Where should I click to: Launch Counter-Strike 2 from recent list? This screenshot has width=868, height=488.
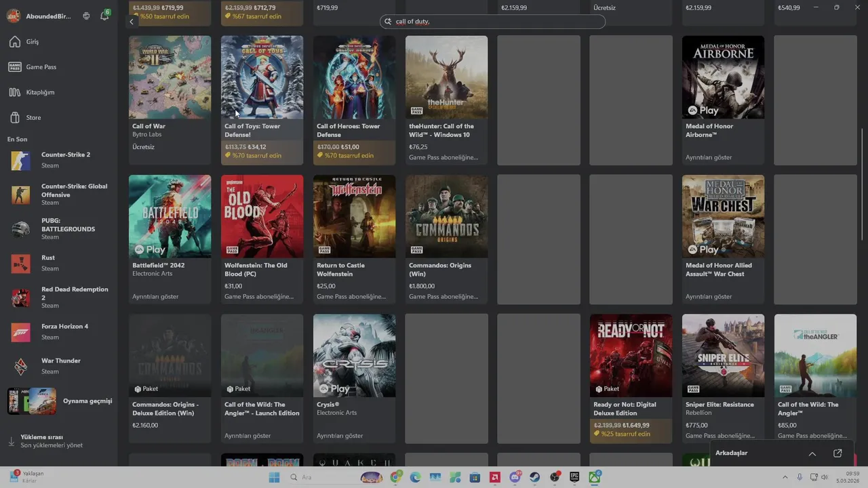[60, 160]
